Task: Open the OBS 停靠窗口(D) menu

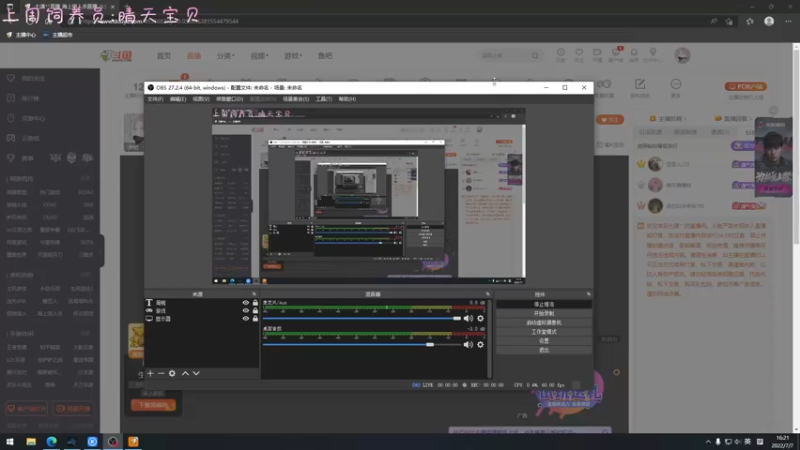Action: tap(229, 99)
